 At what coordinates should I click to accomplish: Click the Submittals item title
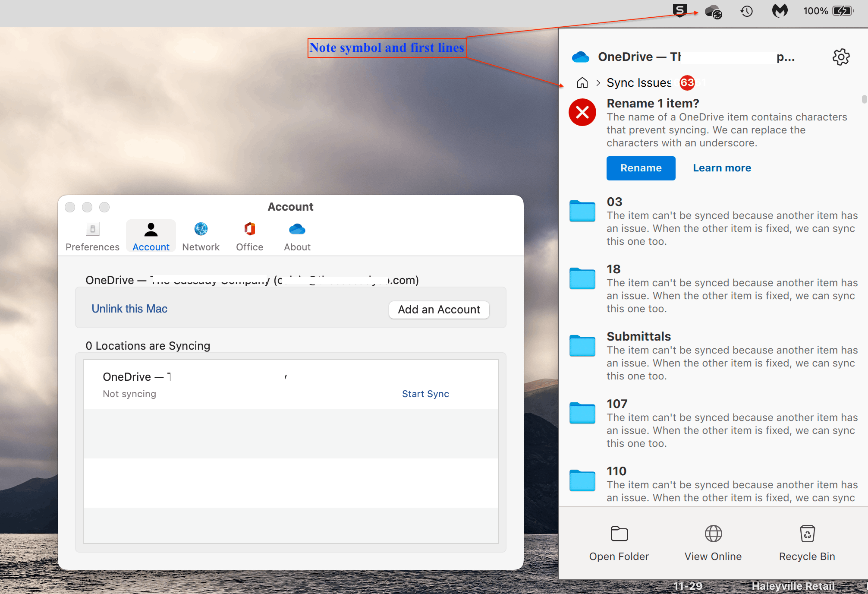click(x=638, y=336)
